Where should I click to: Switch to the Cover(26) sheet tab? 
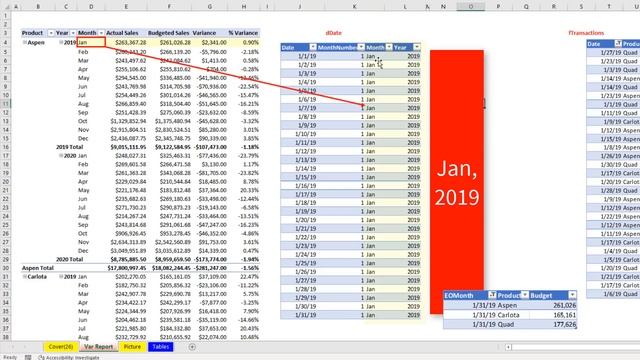pyautogui.click(x=60, y=347)
